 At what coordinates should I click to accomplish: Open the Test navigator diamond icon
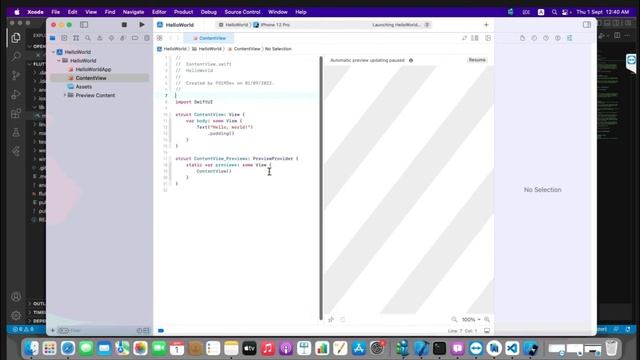tap(111, 38)
